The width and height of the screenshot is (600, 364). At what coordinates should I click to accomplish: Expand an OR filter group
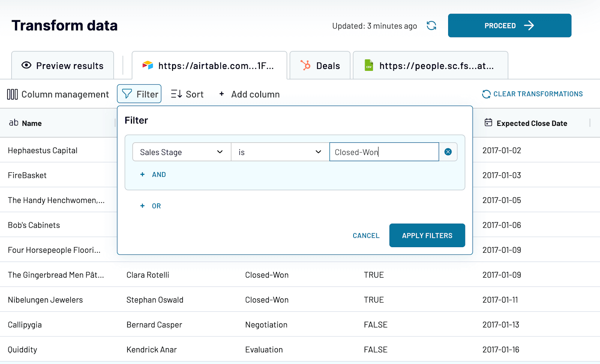150,206
